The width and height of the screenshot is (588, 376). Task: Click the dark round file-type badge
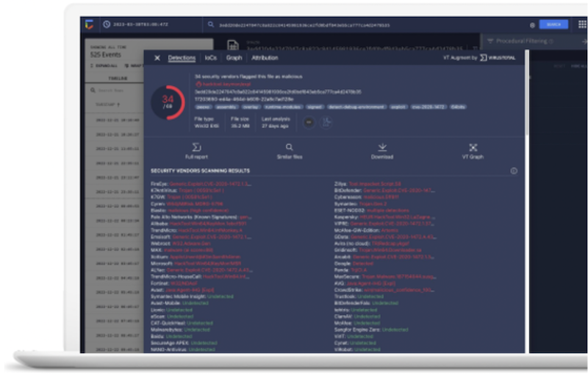point(309,122)
